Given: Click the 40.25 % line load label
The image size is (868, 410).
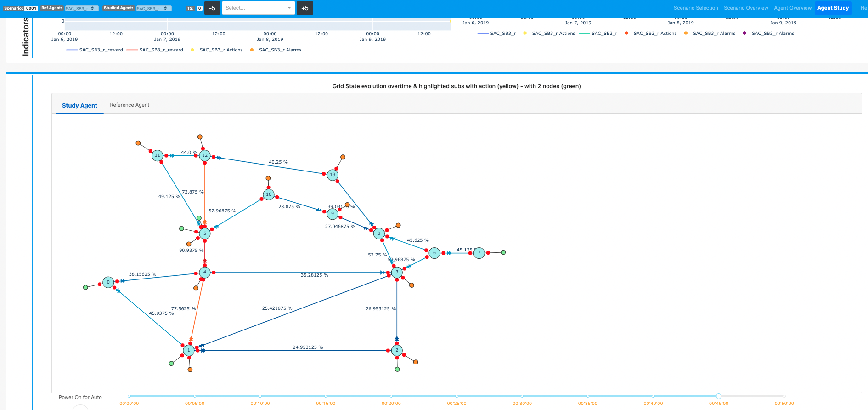Looking at the screenshot, I should [278, 162].
